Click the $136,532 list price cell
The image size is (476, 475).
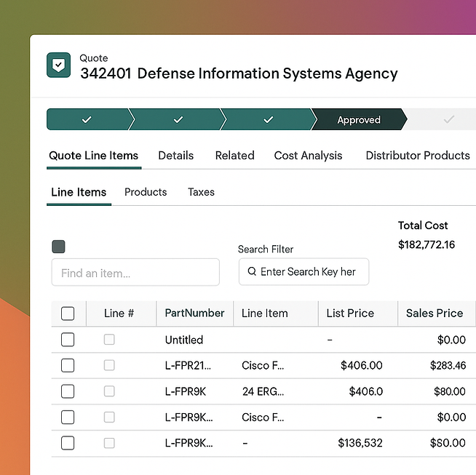tap(360, 443)
